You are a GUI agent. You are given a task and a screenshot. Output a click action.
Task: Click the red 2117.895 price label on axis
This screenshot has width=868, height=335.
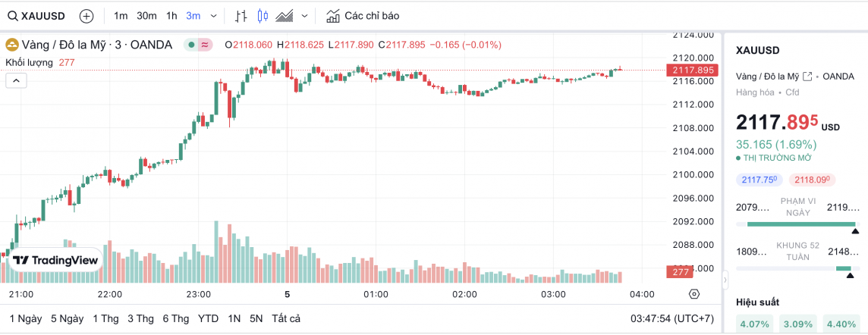tap(690, 70)
